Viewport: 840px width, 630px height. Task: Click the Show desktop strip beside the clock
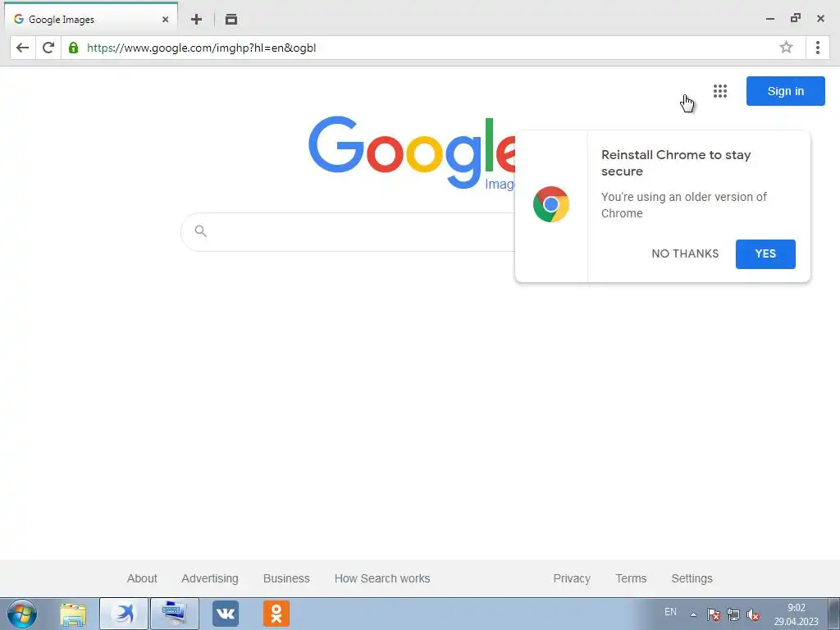click(833, 614)
